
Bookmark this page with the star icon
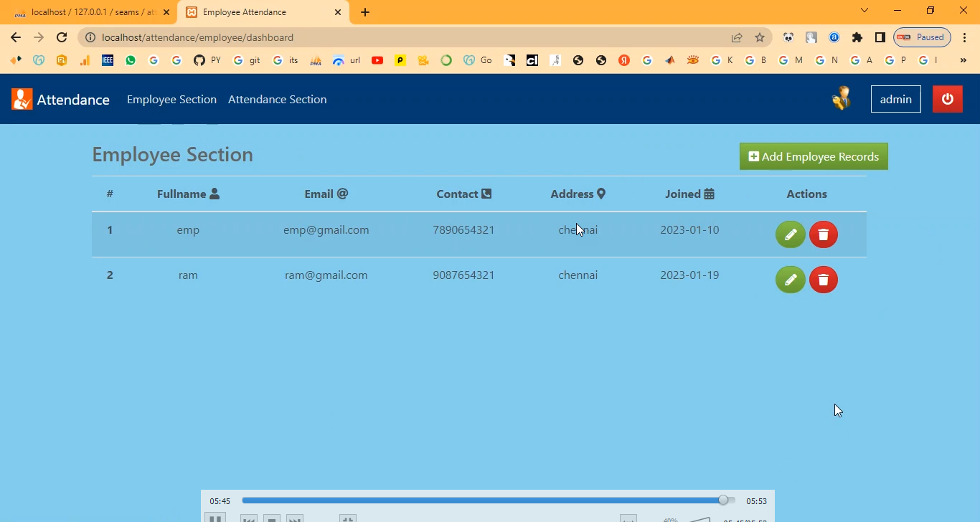(759, 37)
